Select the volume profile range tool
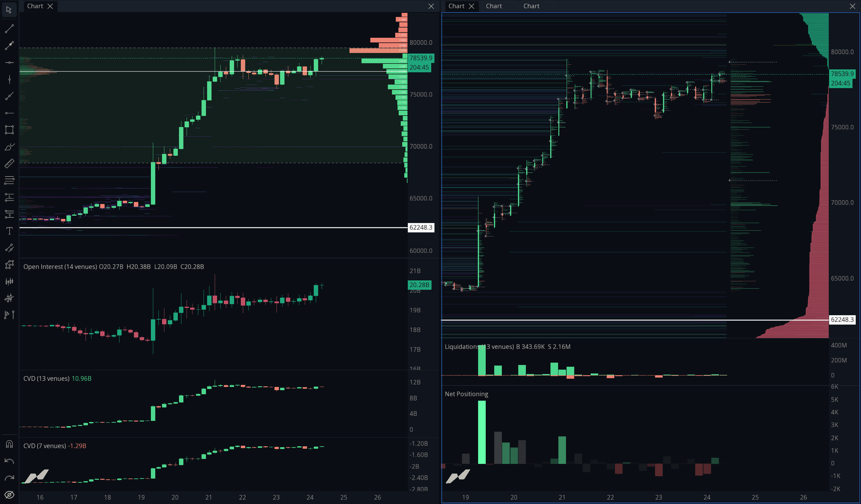The height and width of the screenshot is (504, 861). click(9, 315)
